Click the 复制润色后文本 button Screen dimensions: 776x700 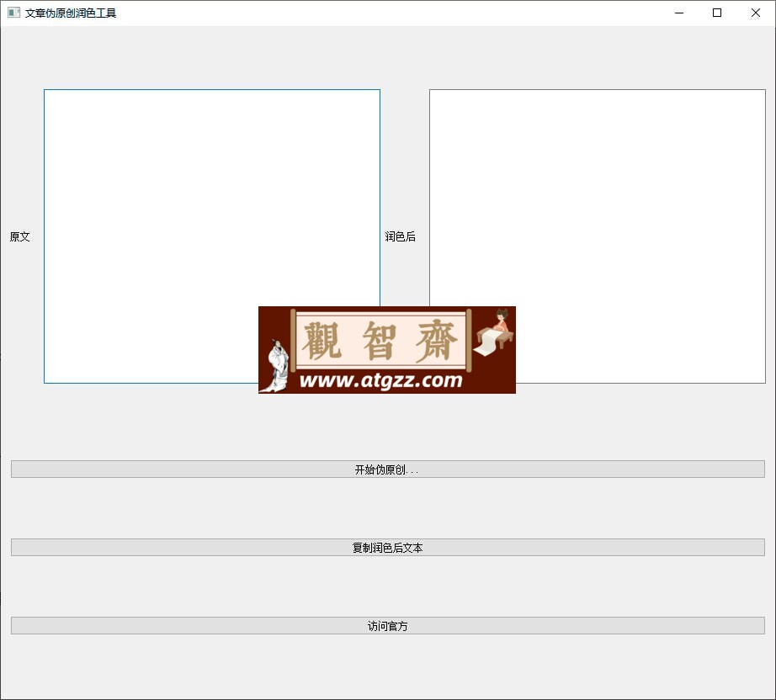click(387, 547)
